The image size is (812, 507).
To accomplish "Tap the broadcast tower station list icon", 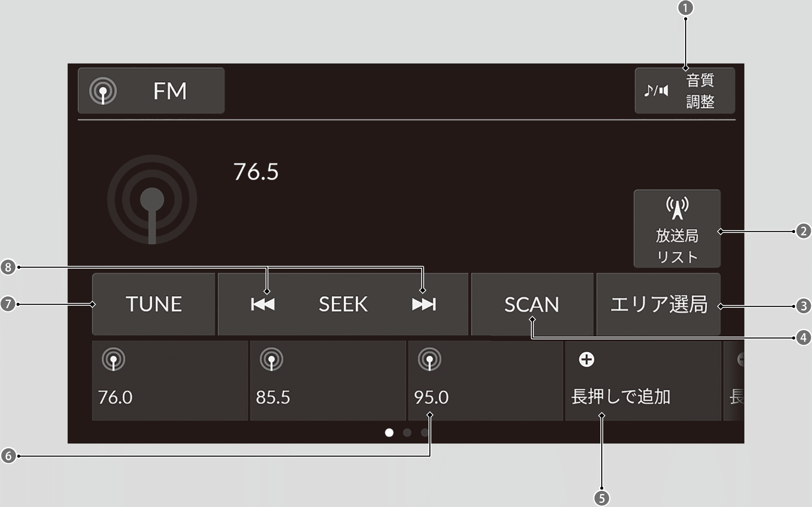I will click(677, 208).
